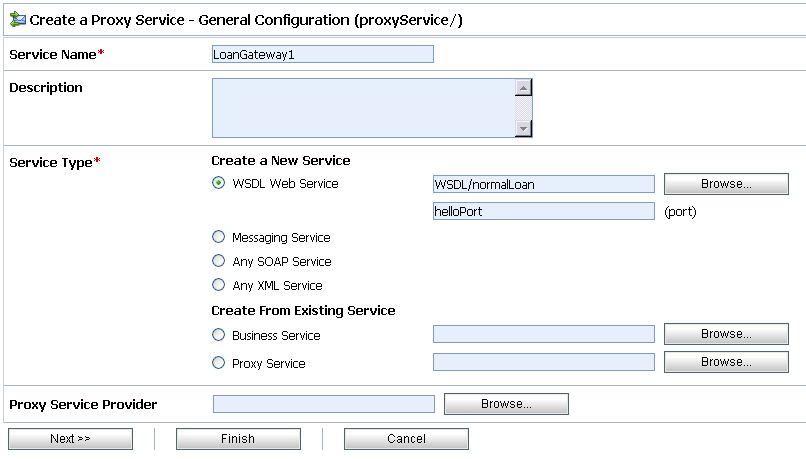The height and width of the screenshot is (459, 806).
Task: Click the Create a New Service heading
Action: [x=281, y=161]
